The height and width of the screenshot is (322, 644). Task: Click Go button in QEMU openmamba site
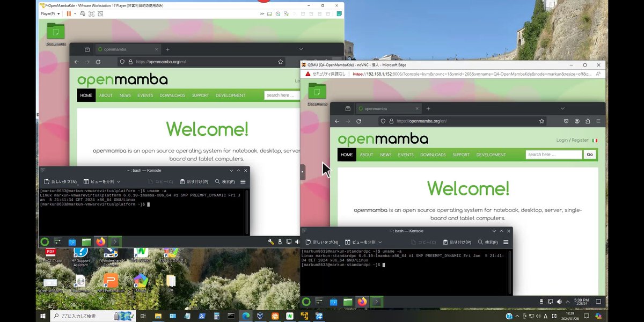[590, 155]
